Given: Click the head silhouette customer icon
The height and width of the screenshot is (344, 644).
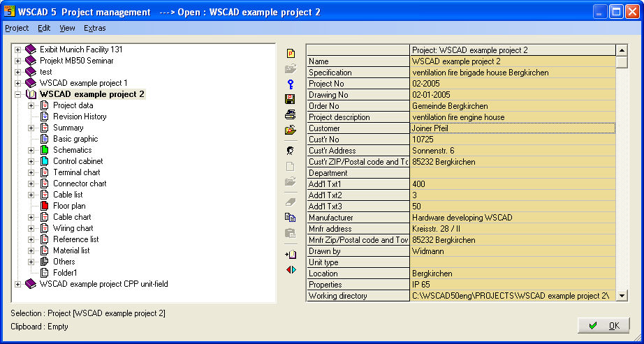Looking at the screenshot, I should pos(291,151).
